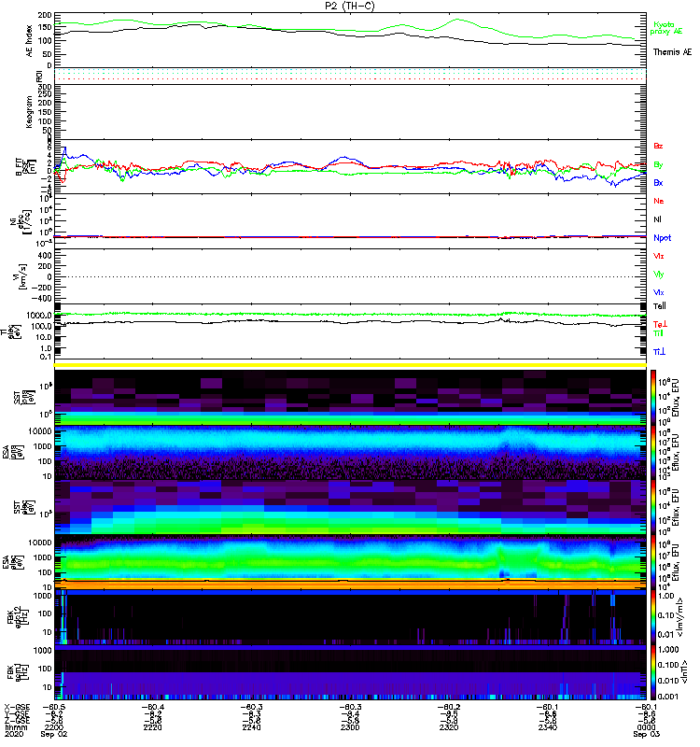Image resolution: width=700 pixels, height=747 pixels.
Task: Select the black Tell temperature legend label
Action: [x=660, y=306]
